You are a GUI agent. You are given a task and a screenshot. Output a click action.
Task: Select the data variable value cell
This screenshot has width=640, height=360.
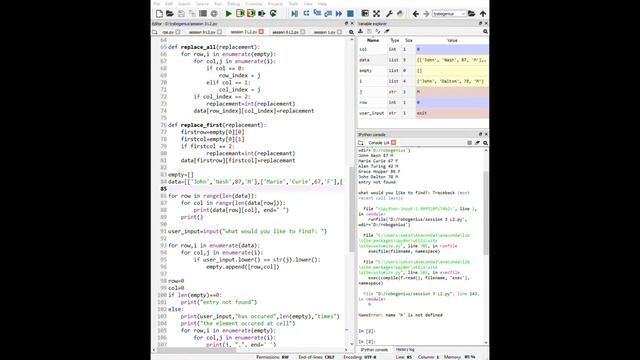(x=452, y=60)
